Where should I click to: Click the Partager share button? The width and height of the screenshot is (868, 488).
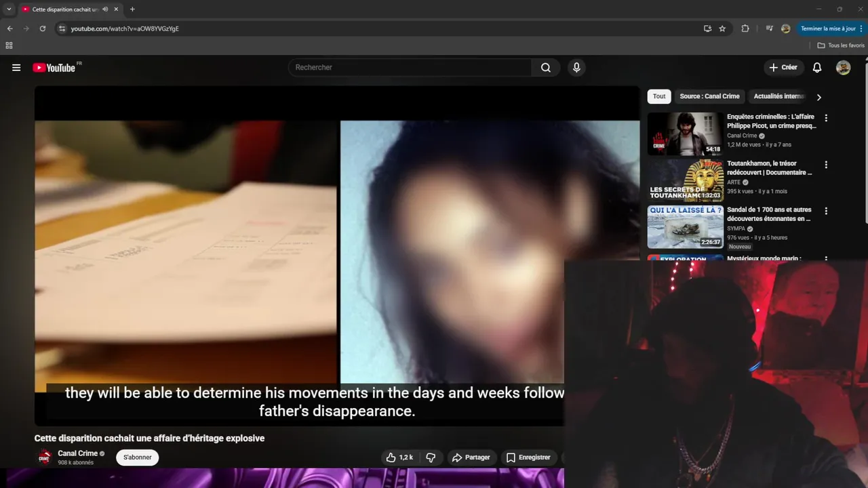point(471,457)
